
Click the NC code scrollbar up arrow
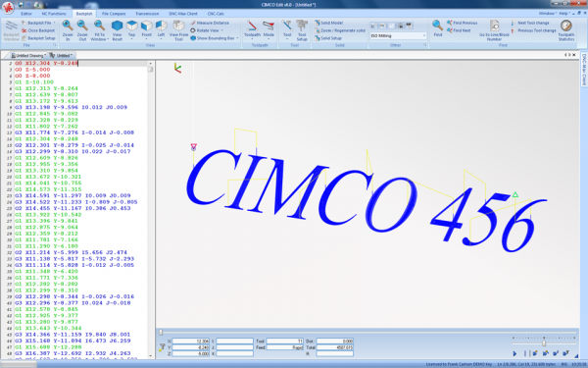pos(150,64)
